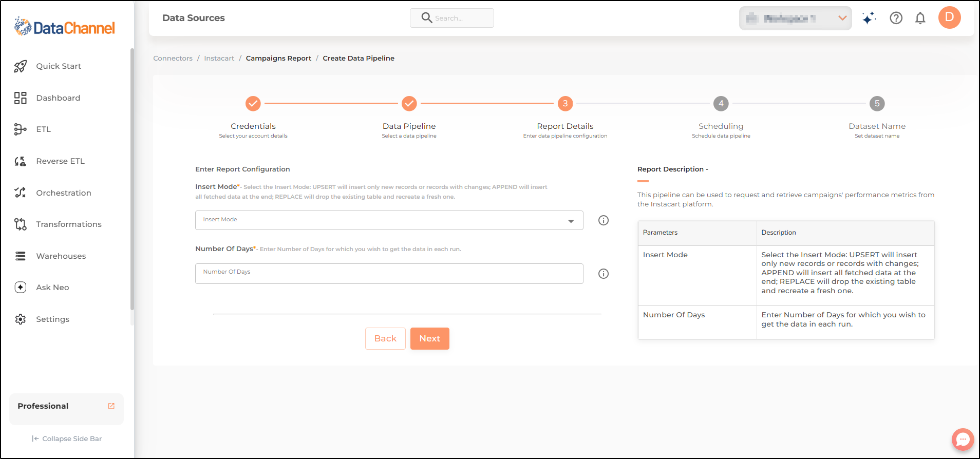This screenshot has height=459, width=980.
Task: Click the DataChannel logo
Action: coord(65,27)
